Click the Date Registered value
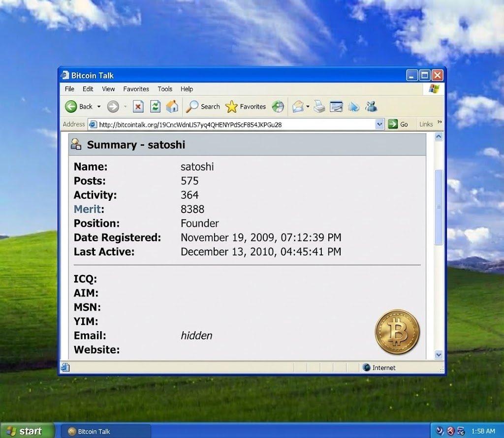 click(x=261, y=238)
